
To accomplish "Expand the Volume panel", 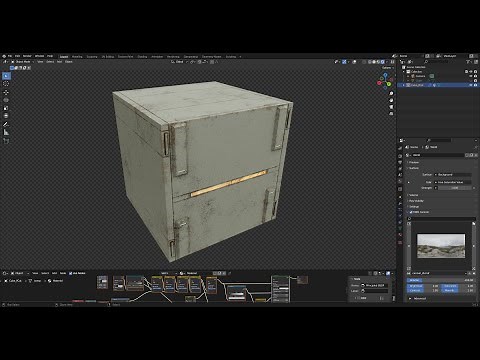I will 413,195.
